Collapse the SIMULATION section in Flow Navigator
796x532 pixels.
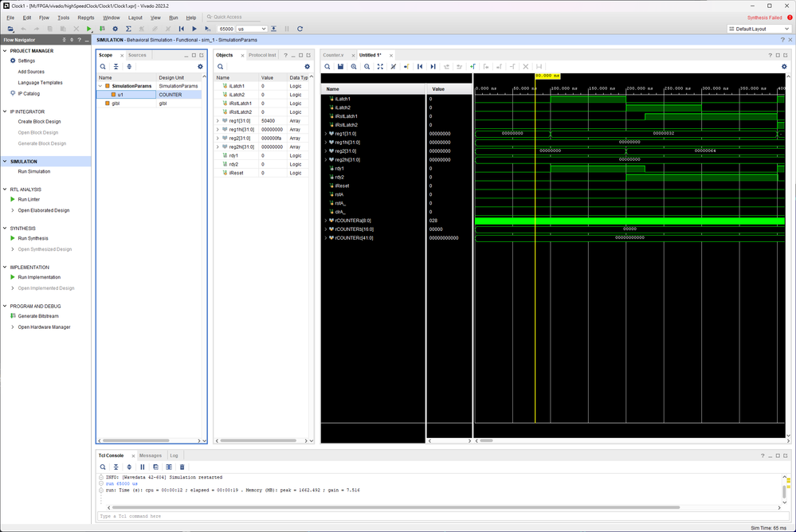6,161
